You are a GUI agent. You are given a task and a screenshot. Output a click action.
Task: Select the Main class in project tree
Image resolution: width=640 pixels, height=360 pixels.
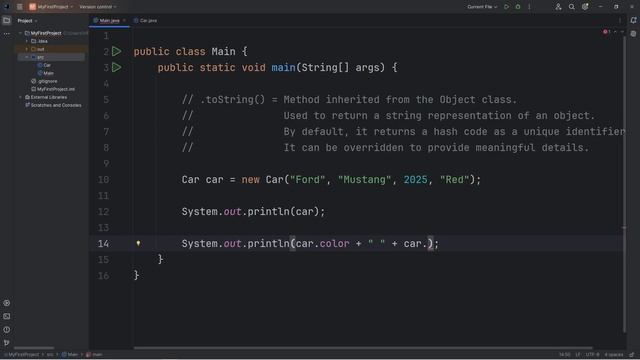pos(45,73)
